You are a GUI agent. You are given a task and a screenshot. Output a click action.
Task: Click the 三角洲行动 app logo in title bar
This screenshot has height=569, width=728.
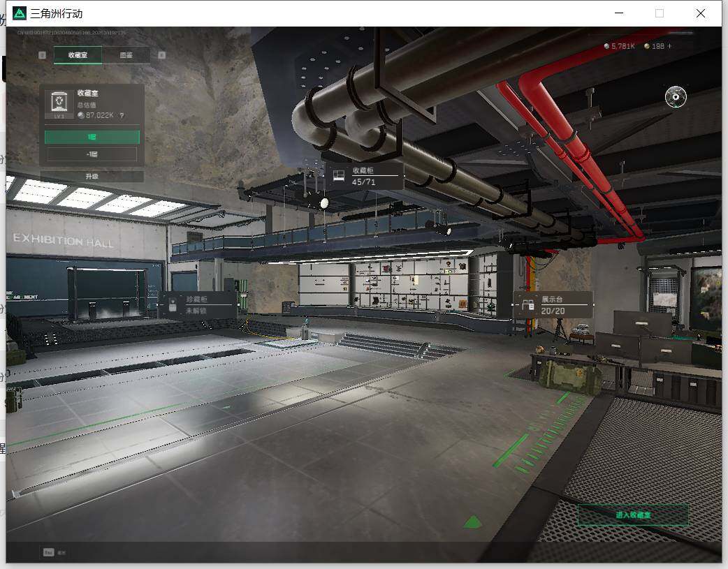20,13
